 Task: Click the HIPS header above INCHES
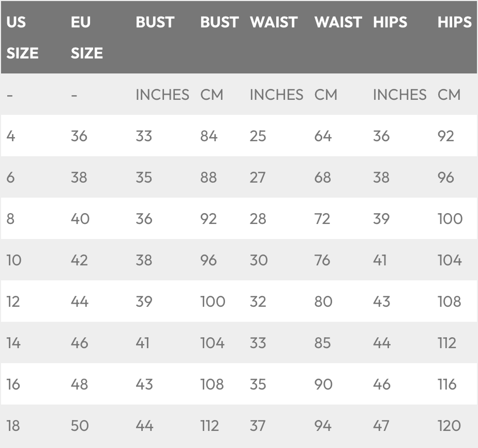(x=390, y=23)
